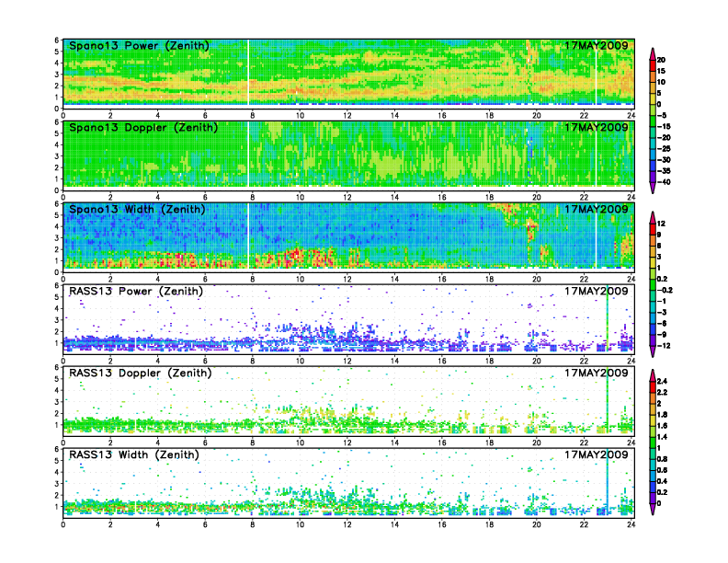The width and height of the screenshot is (728, 563).
Task: Click the -0.2 label on middle colorbar
Action: (665, 291)
